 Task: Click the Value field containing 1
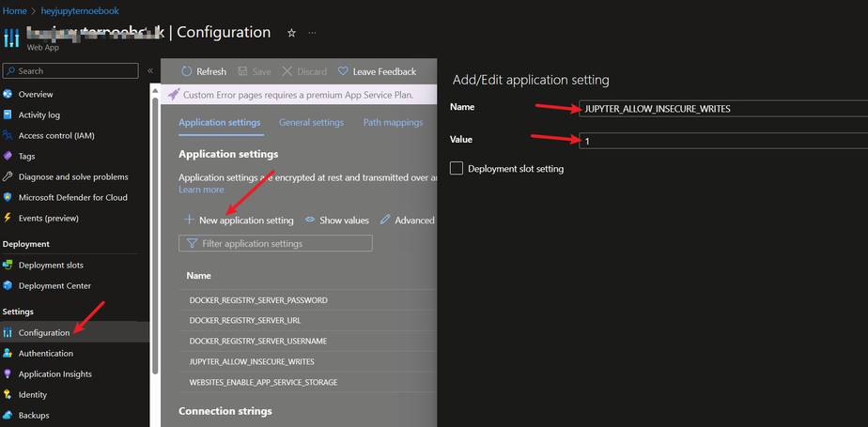(723, 141)
